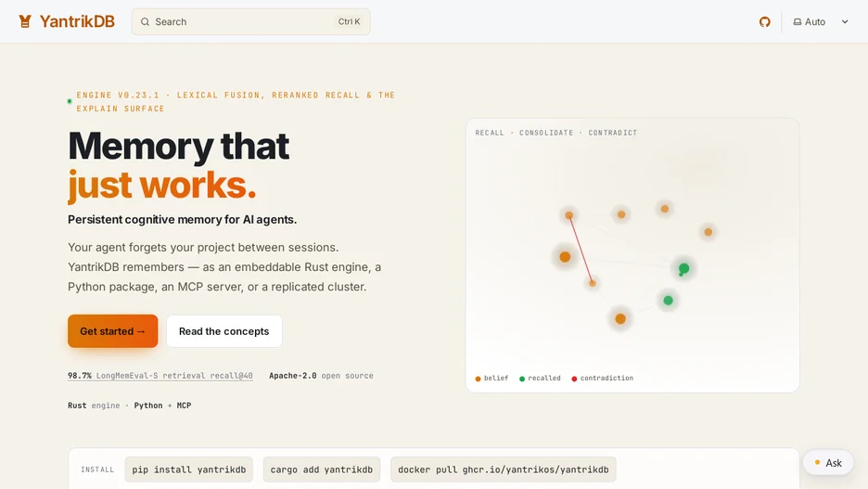This screenshot has height=489, width=868.
Task: Copy the cargo add yantrikdb command
Action: [322, 470]
